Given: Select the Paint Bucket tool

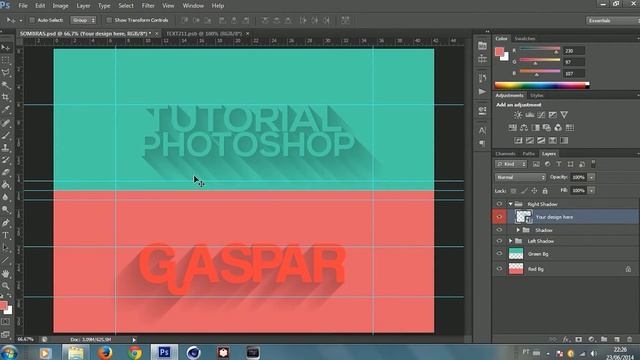Looking at the screenshot, I should click(5, 185).
